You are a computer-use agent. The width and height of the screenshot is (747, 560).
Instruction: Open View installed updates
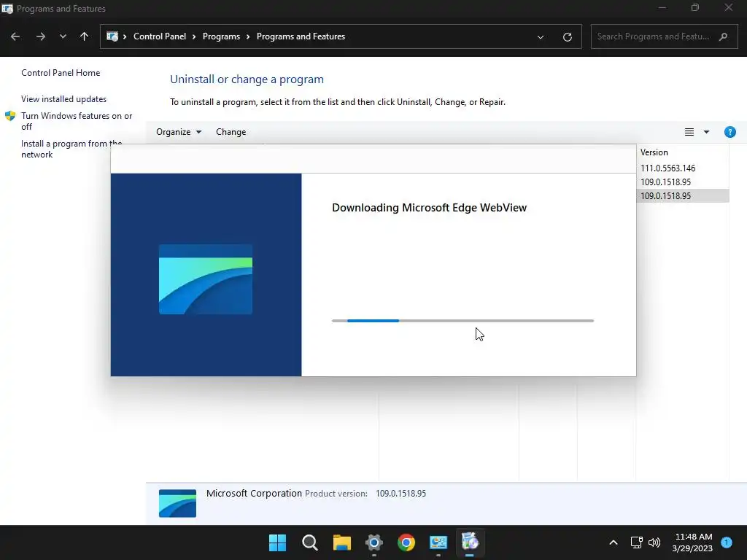tap(64, 99)
